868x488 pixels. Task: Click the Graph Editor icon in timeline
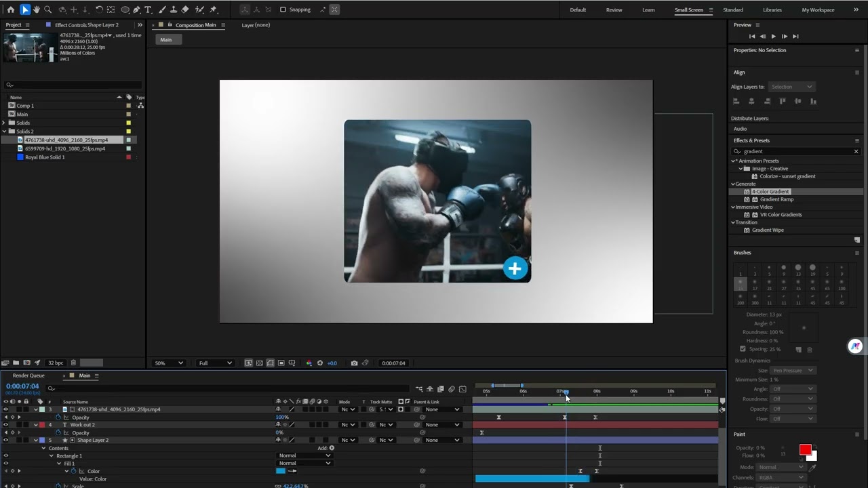point(462,389)
